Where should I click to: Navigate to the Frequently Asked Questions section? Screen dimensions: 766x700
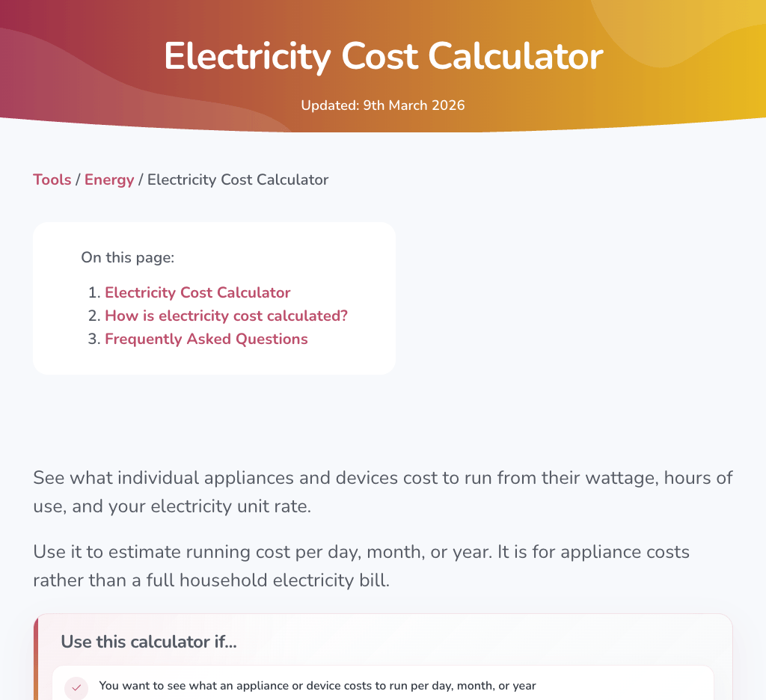(206, 339)
